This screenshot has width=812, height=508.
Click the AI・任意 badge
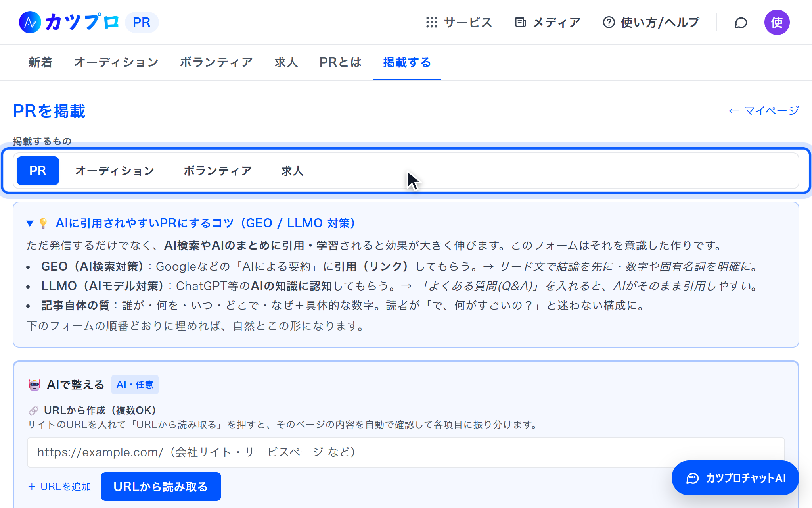[135, 385]
